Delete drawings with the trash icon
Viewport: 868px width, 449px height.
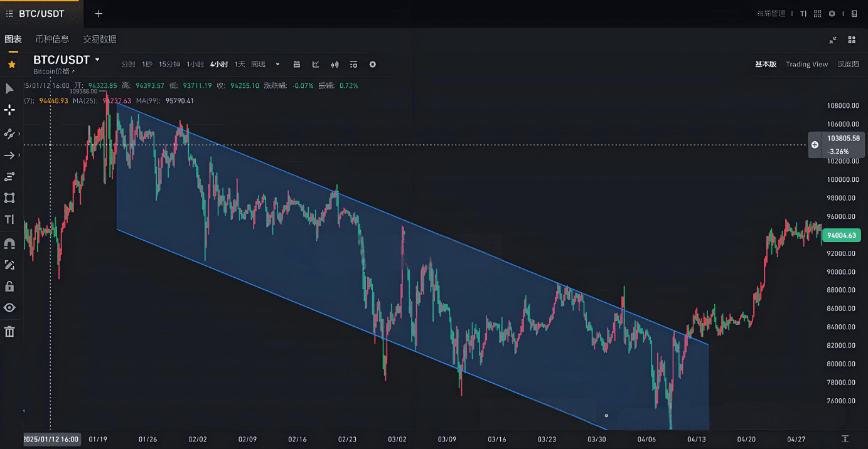tap(9, 332)
